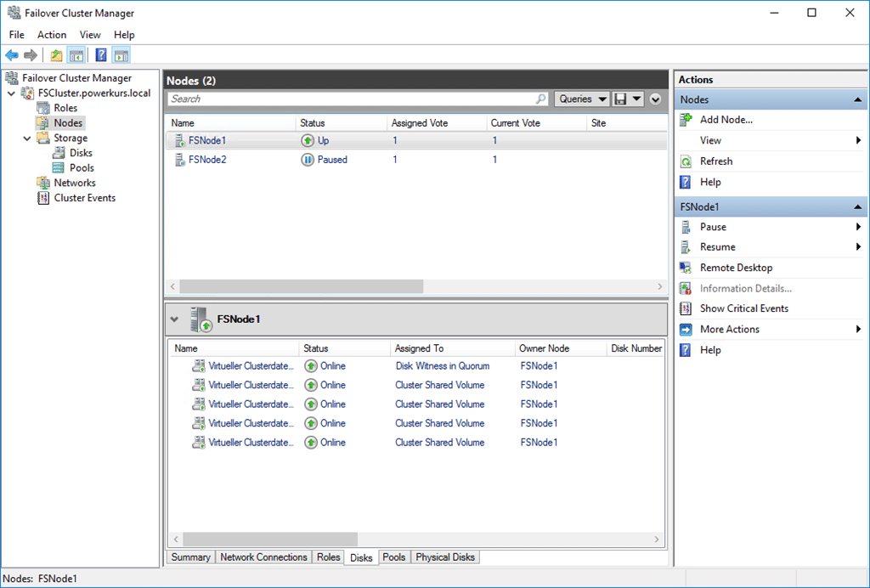Screen dimensions: 870x588
Task: Click the save query disk icon
Action: tap(620, 99)
